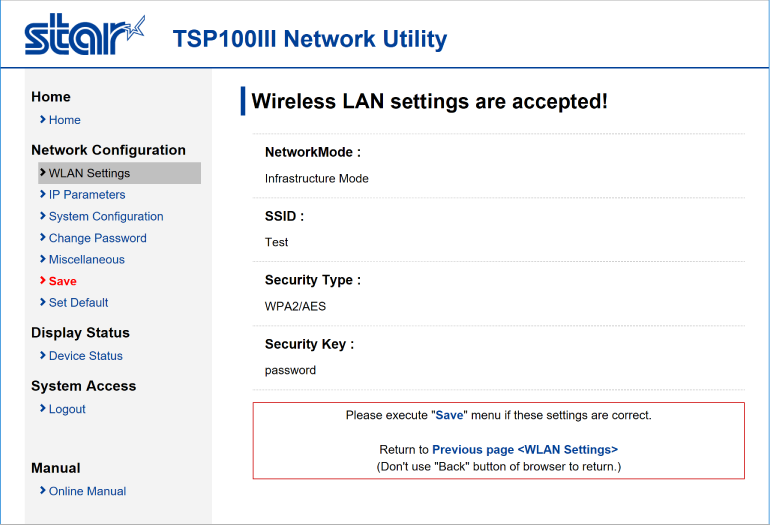This screenshot has width=770, height=525.
Task: View Device Status under Display Status
Action: click(85, 356)
